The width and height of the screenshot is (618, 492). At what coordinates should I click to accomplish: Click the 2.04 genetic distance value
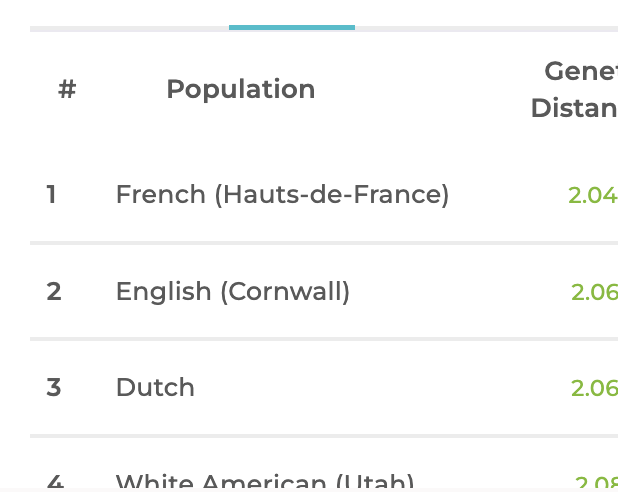pyautogui.click(x=592, y=195)
